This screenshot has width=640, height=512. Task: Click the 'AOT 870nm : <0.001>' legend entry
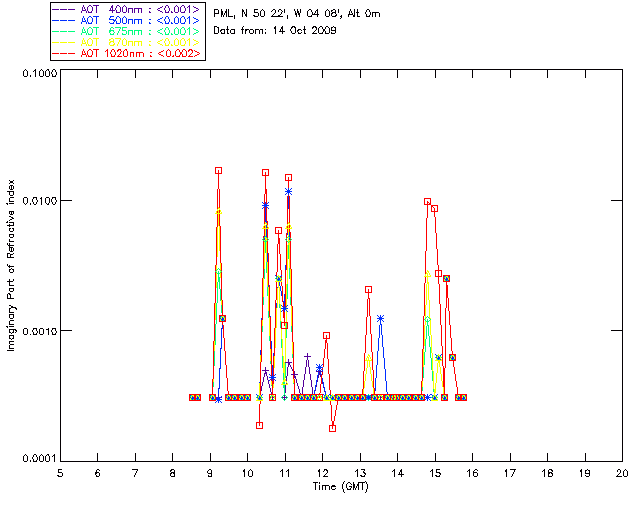[x=128, y=42]
